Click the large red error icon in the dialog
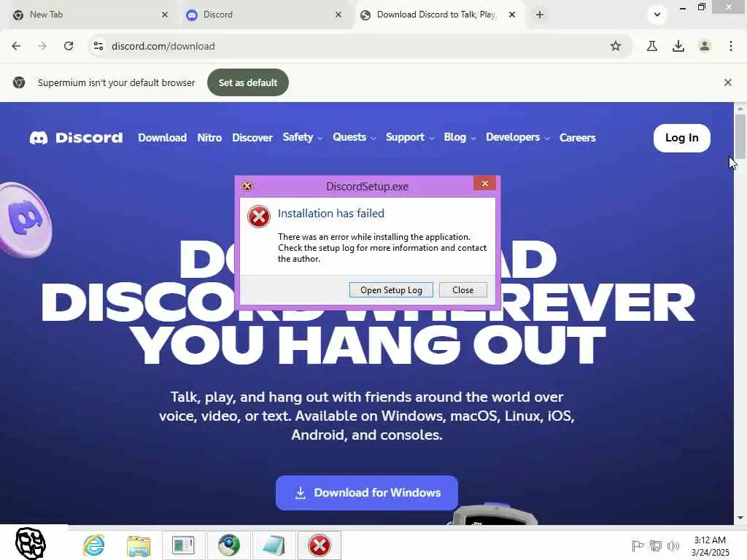 click(x=259, y=217)
